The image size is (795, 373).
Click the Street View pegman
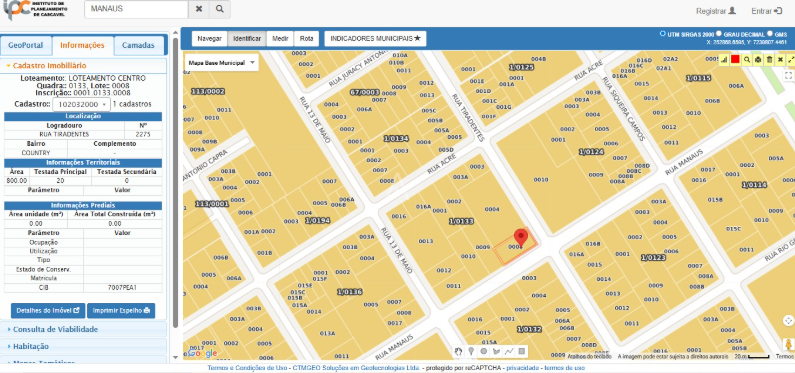(x=789, y=344)
